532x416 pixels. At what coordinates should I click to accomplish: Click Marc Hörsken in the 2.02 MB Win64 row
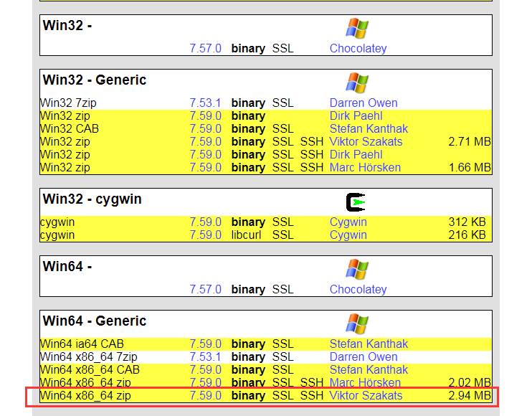pyautogui.click(x=365, y=383)
